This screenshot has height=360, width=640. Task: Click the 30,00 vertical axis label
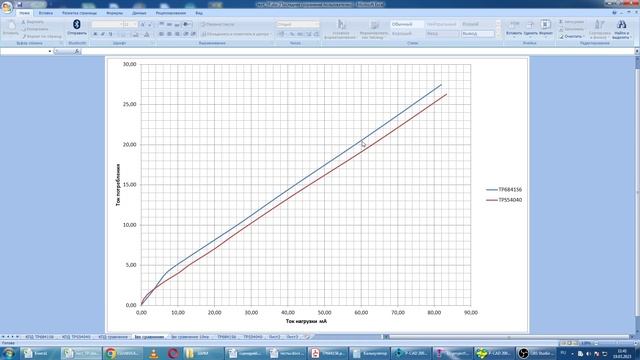[129, 64]
